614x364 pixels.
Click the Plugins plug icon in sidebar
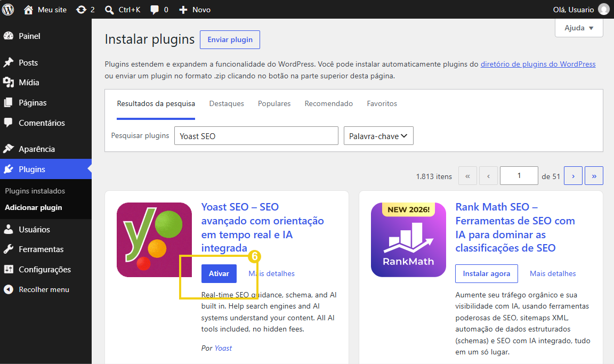[x=8, y=169]
